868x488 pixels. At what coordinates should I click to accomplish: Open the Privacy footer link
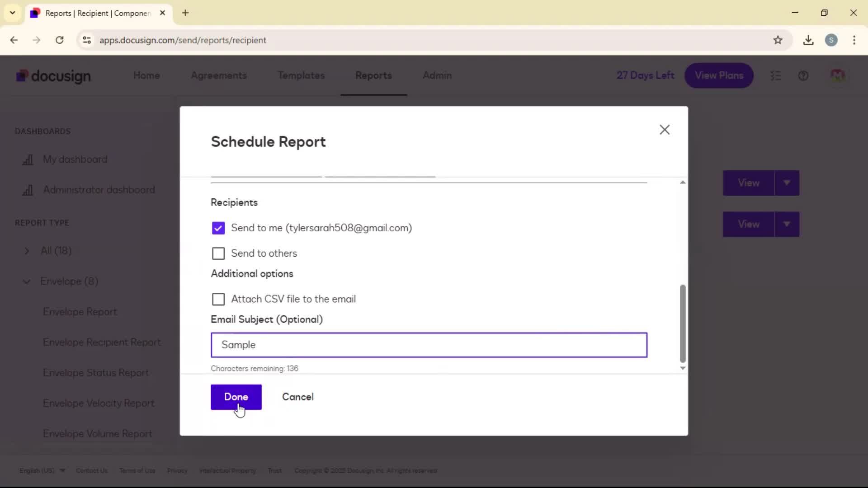point(177,470)
